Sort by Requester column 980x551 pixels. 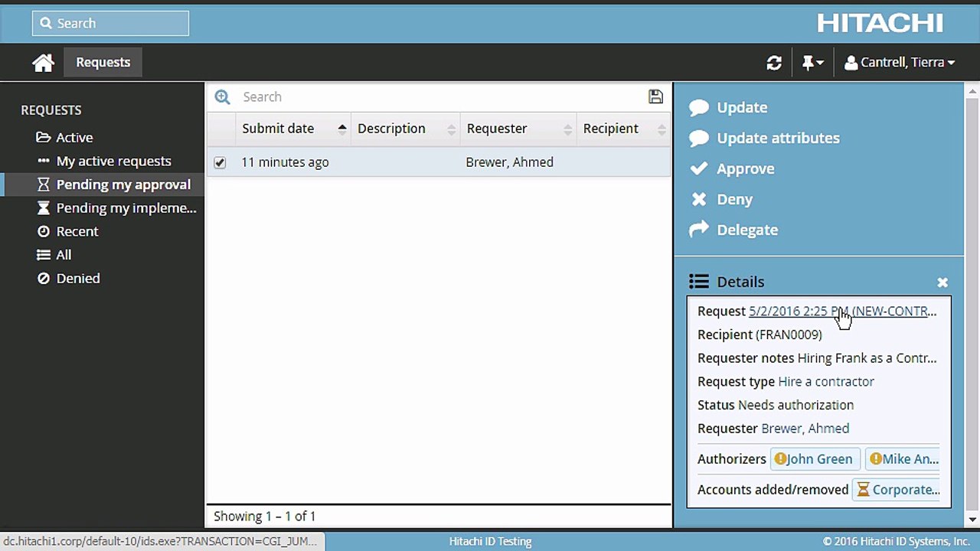[518, 129]
